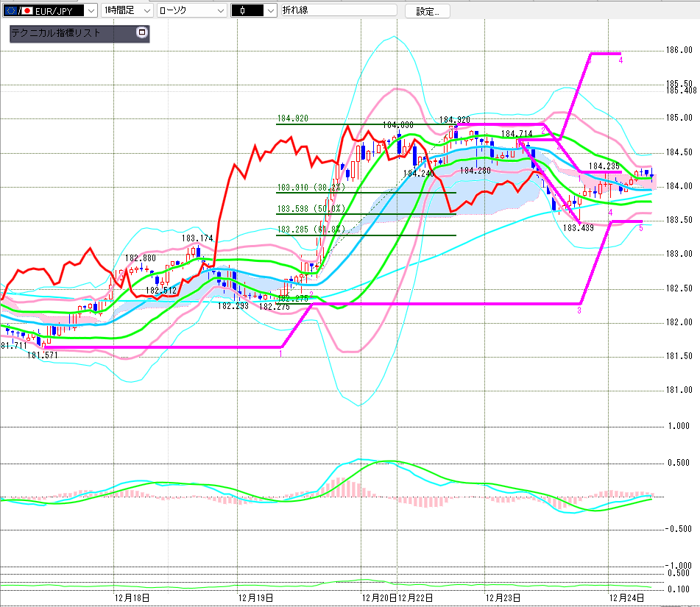Click the 折れ線 text field
This screenshot has width=700, height=607.
tap(338, 10)
